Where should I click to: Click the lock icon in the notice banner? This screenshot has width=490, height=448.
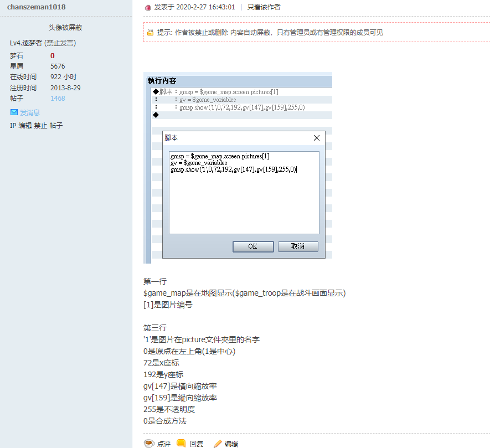(x=150, y=32)
